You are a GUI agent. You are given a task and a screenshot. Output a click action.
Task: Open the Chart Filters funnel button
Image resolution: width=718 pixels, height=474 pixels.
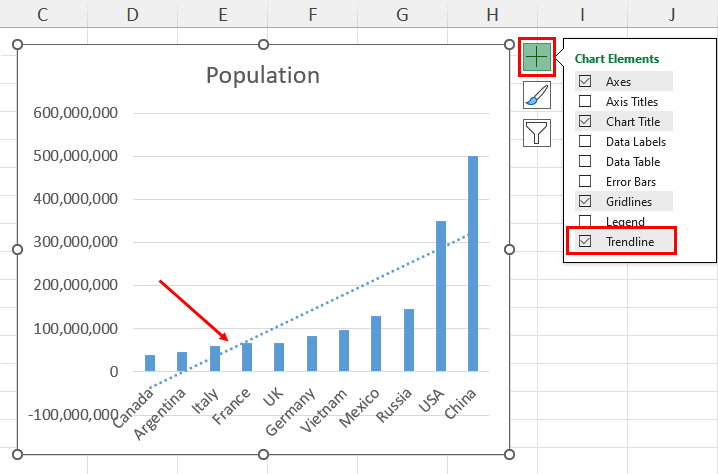537,133
